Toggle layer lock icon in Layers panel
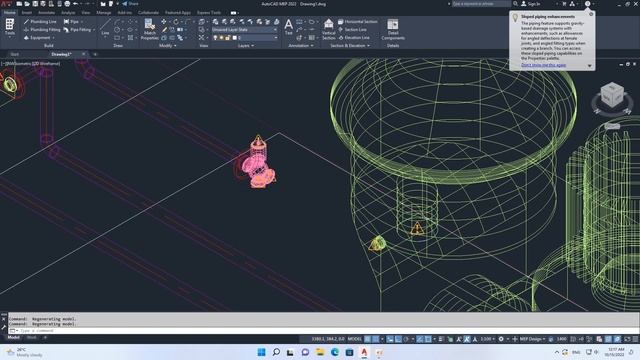 (x=228, y=38)
